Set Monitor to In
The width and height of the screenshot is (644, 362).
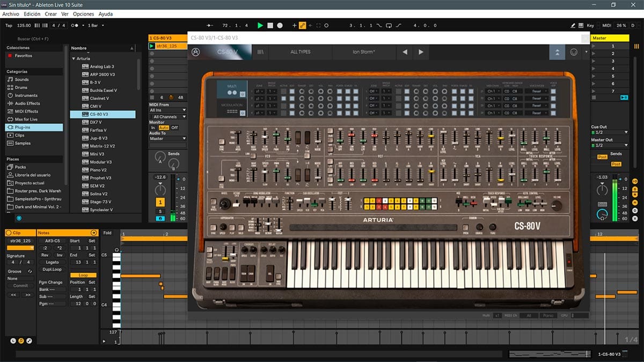pyautogui.click(x=153, y=128)
